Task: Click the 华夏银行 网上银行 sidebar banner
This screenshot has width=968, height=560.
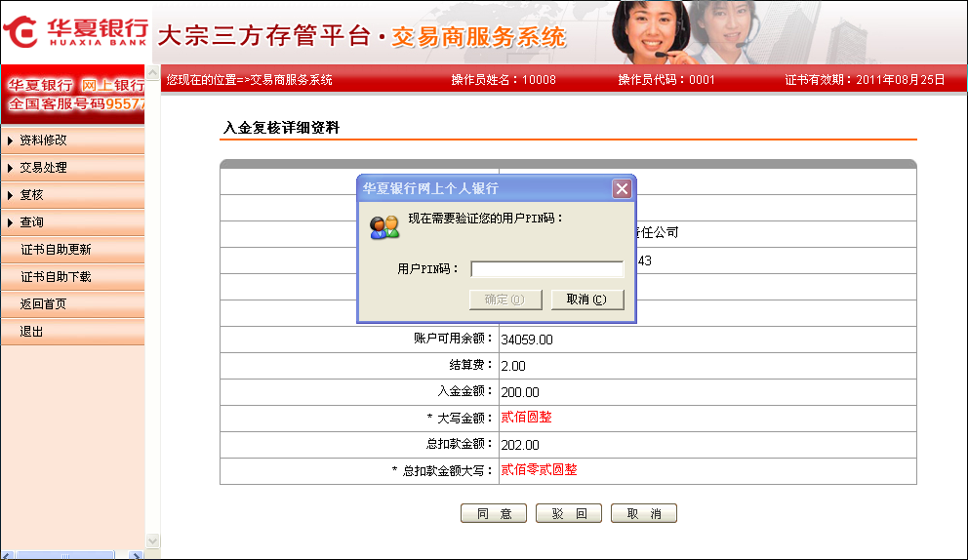Action: (x=73, y=95)
